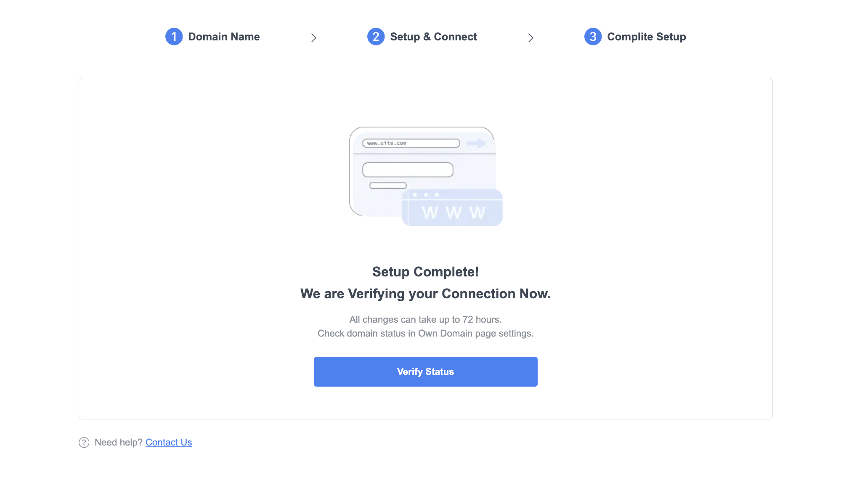The width and height of the screenshot is (854, 504).
Task: Click the browser window illustration
Action: pos(421,168)
